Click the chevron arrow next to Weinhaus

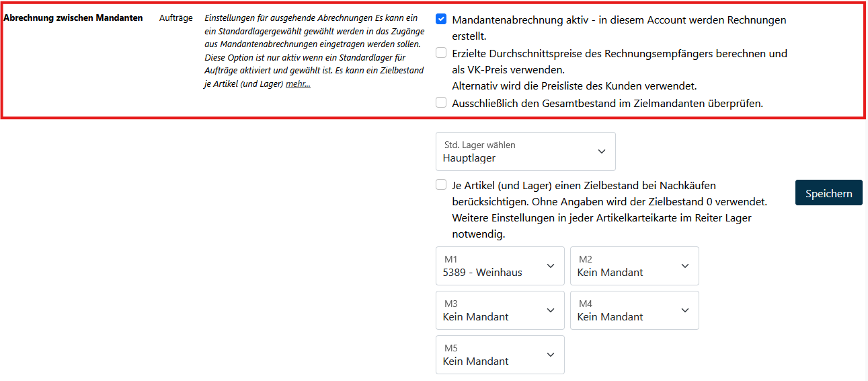pos(551,266)
